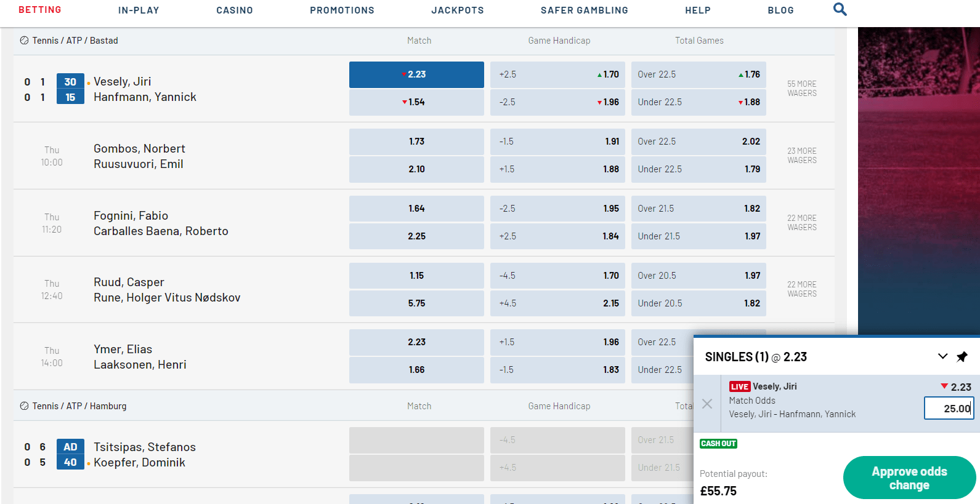Open the search magnifier icon

tap(840, 9)
